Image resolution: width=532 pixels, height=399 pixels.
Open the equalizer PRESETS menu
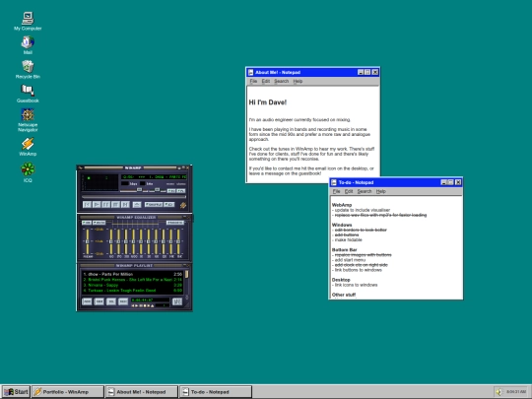(175, 223)
